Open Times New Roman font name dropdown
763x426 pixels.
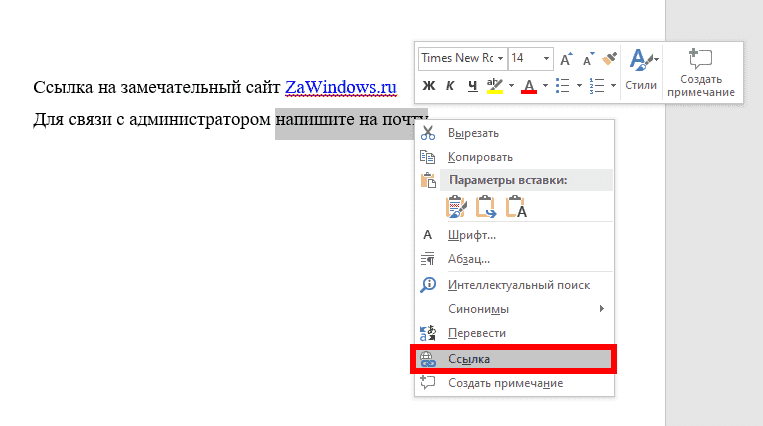tap(500, 58)
